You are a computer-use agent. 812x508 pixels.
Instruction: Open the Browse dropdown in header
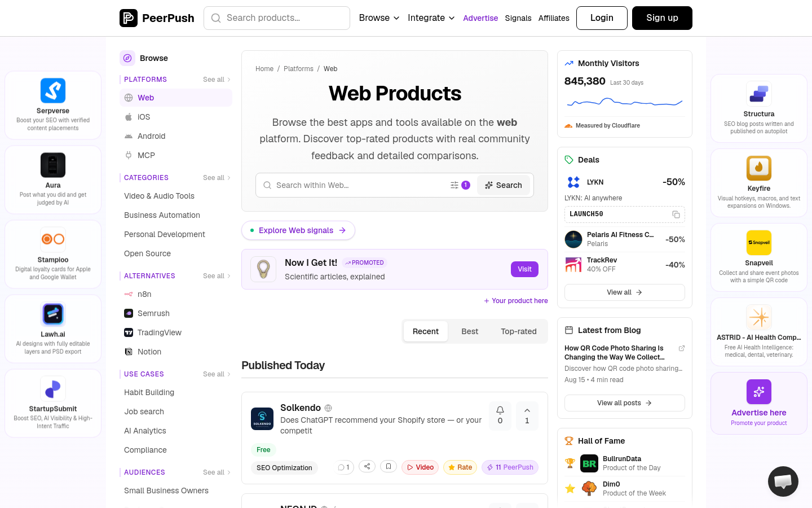tap(379, 18)
